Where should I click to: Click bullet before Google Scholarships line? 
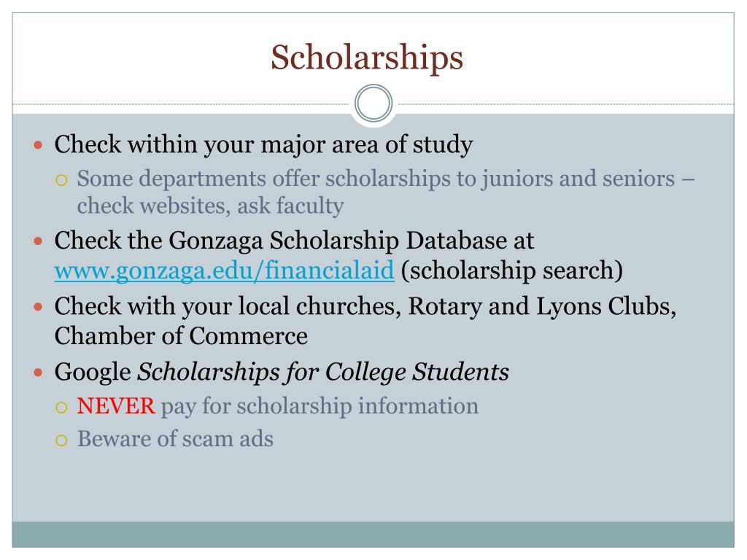39,373
